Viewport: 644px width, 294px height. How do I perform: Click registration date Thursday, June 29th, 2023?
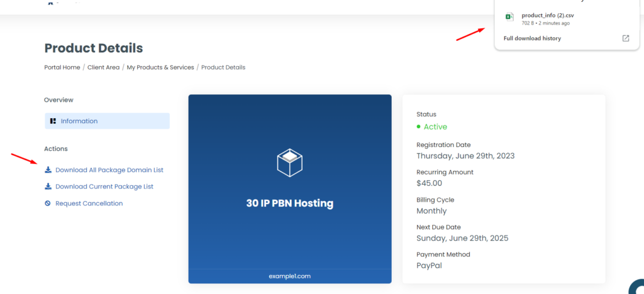pos(465,156)
